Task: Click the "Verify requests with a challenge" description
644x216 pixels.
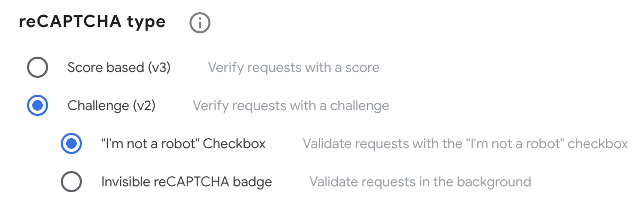Action: [x=291, y=106]
